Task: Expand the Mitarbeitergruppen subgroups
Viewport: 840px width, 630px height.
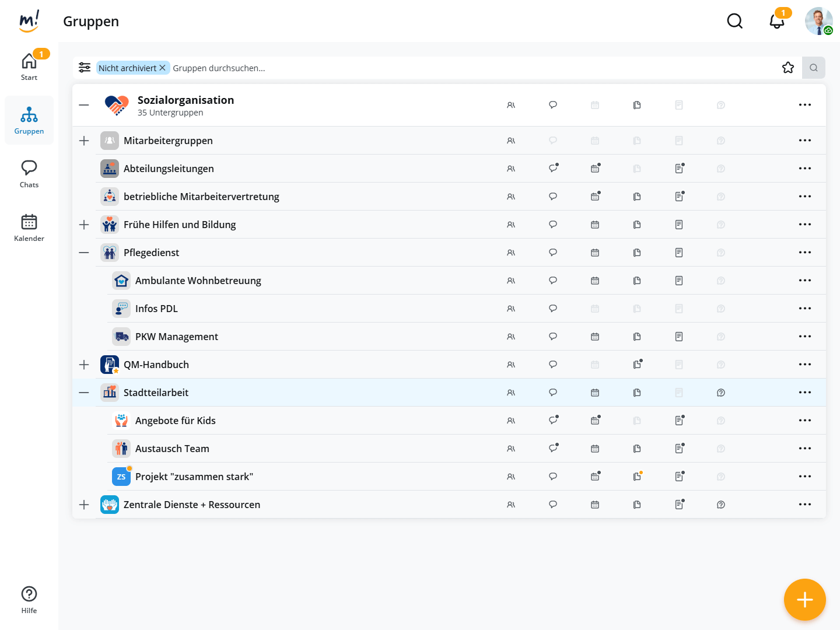Action: point(84,141)
